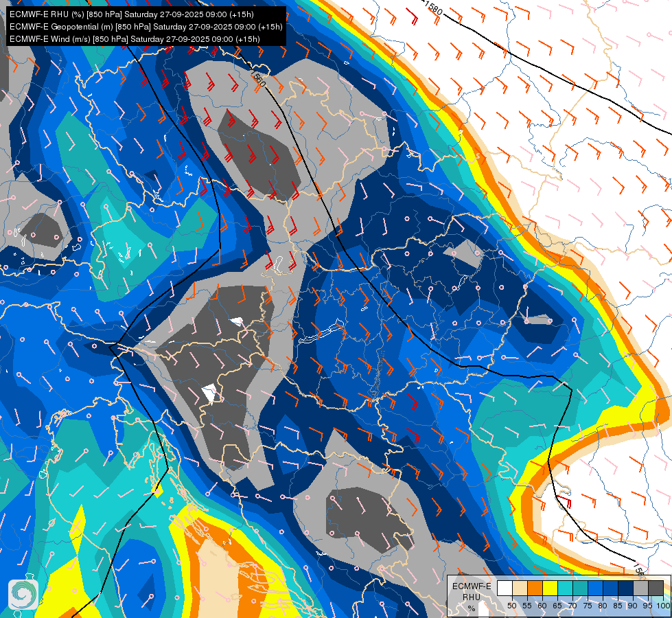Viewport: 672px width, 618px height.
Task: Click the '50' legend scale value
Action: click(511, 606)
